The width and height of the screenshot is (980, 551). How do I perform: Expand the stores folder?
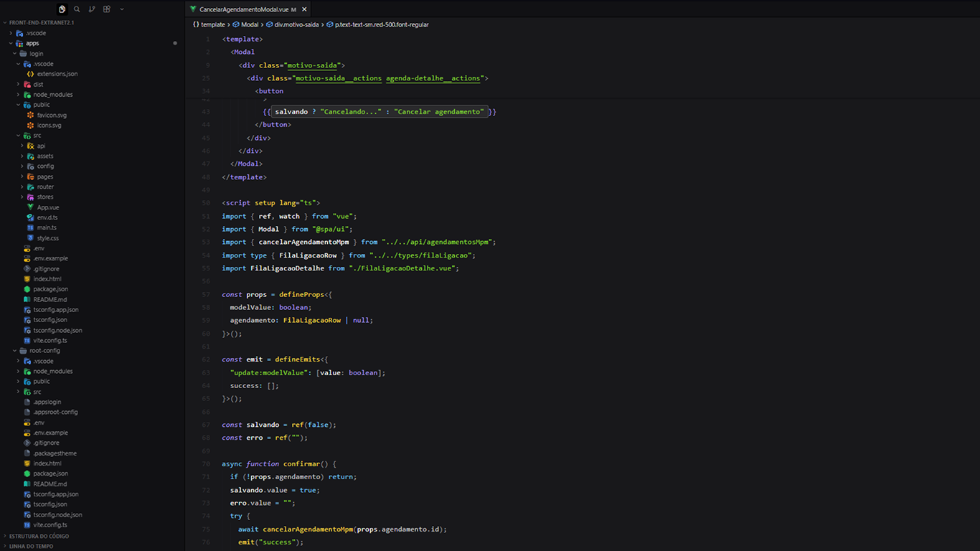pyautogui.click(x=45, y=197)
